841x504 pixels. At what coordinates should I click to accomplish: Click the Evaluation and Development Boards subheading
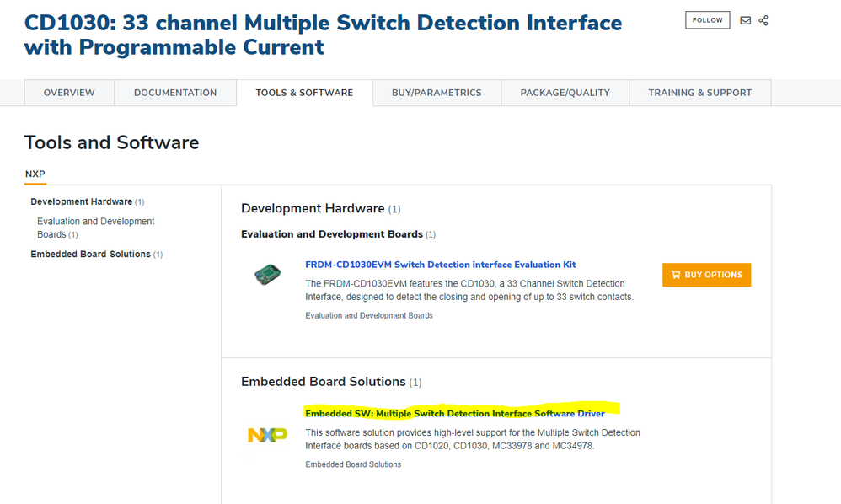pos(332,234)
